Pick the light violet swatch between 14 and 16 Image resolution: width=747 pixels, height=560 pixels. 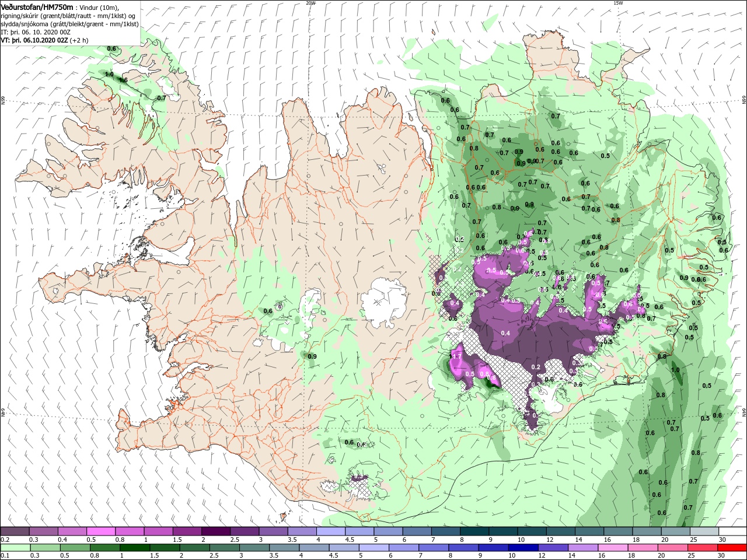point(582,548)
